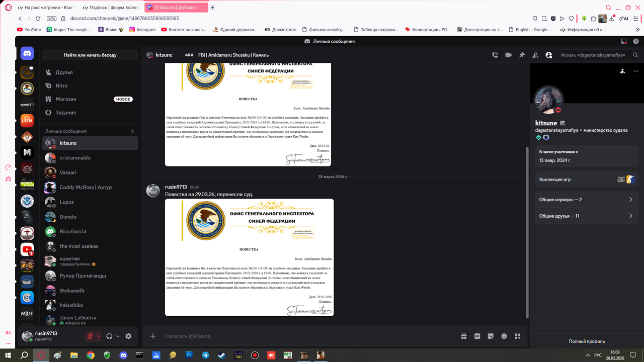Screen dimensions: 644x362
Task: Open Discord help question mark icon
Action: [635, 41]
